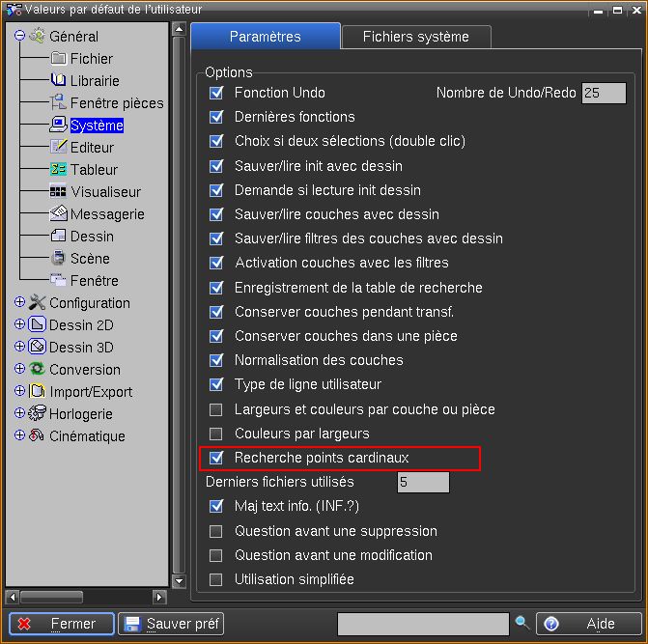This screenshot has width=648, height=644.
Task: Switch to the Fichiers système tab
Action: click(x=415, y=37)
